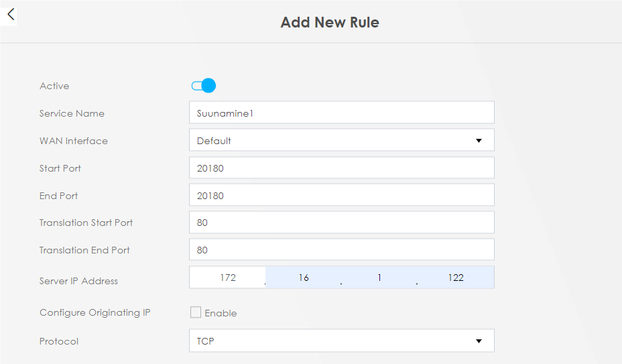Click the End Port field
622x364 pixels.
(342, 195)
